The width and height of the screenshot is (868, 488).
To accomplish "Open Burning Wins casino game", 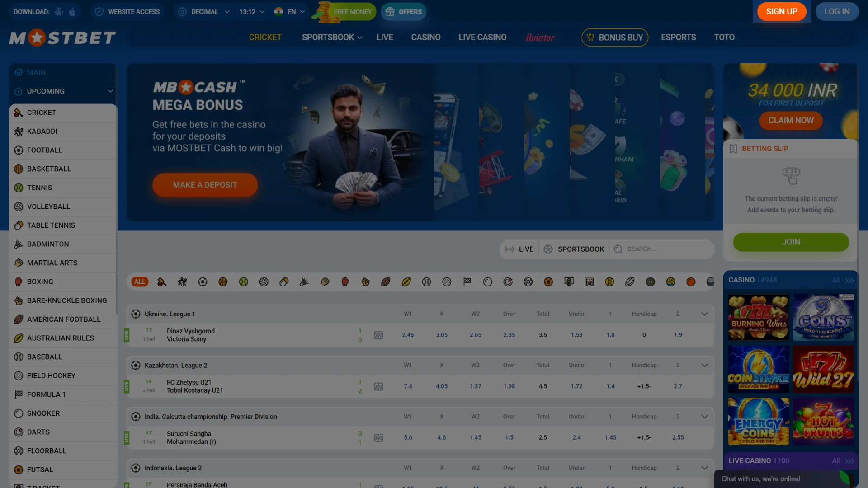I will click(x=759, y=318).
